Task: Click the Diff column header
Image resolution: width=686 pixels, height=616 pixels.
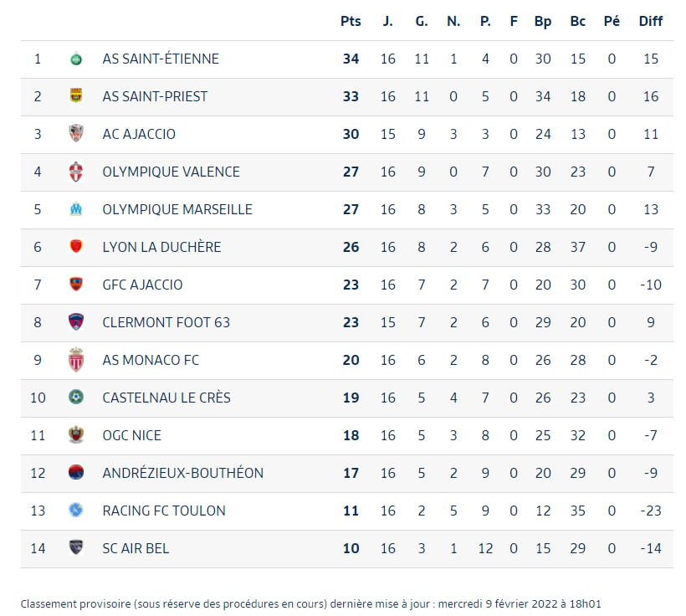Action: (651, 22)
